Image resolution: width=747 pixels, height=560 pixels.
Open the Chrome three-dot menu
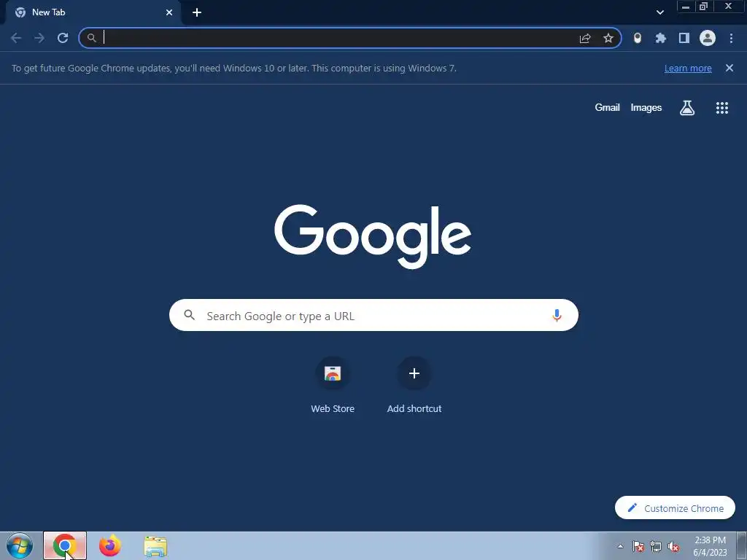[731, 38]
